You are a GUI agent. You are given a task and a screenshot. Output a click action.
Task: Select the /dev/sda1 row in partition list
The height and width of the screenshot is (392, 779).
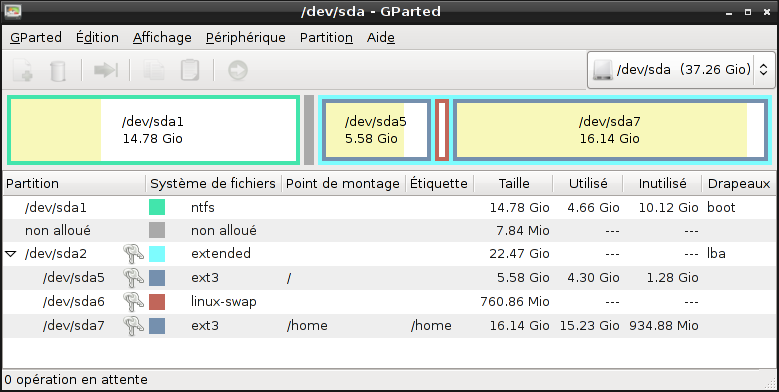coord(389,207)
